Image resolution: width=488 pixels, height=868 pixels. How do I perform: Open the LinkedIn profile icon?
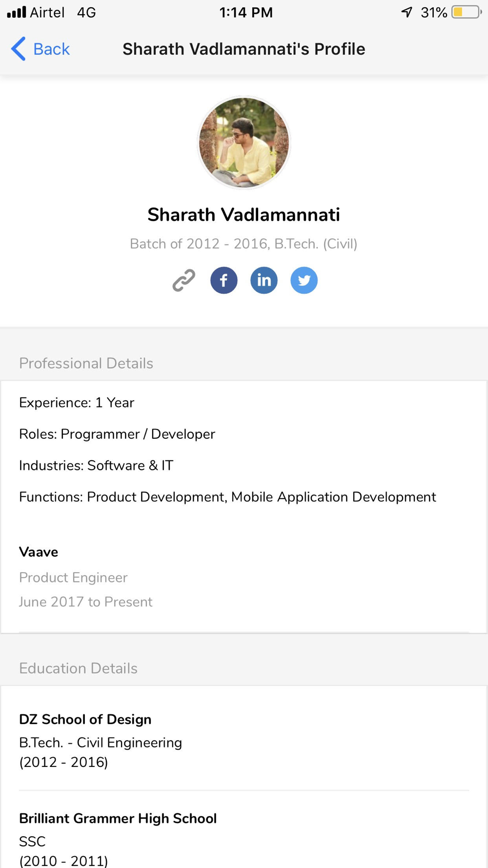click(x=264, y=280)
